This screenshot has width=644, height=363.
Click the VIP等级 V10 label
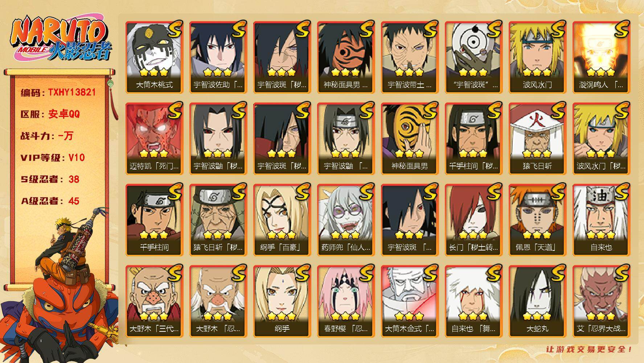(x=53, y=158)
